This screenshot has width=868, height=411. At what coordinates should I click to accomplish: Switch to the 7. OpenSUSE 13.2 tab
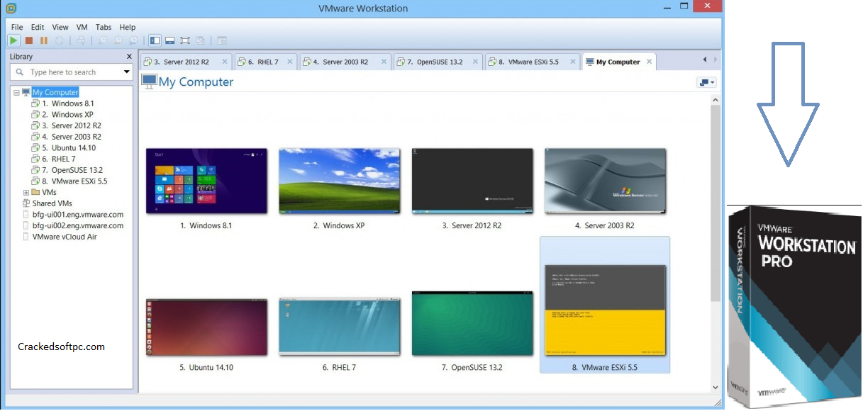click(438, 62)
